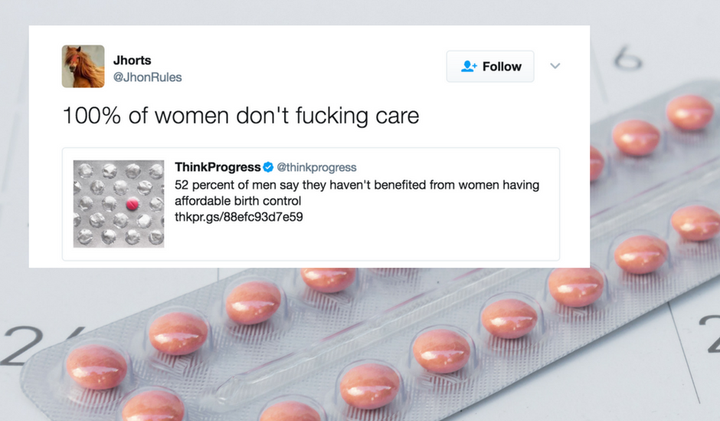Screen dimensions: 720x421
Task: Click the person-plus icon in Follow
Action: (469, 67)
